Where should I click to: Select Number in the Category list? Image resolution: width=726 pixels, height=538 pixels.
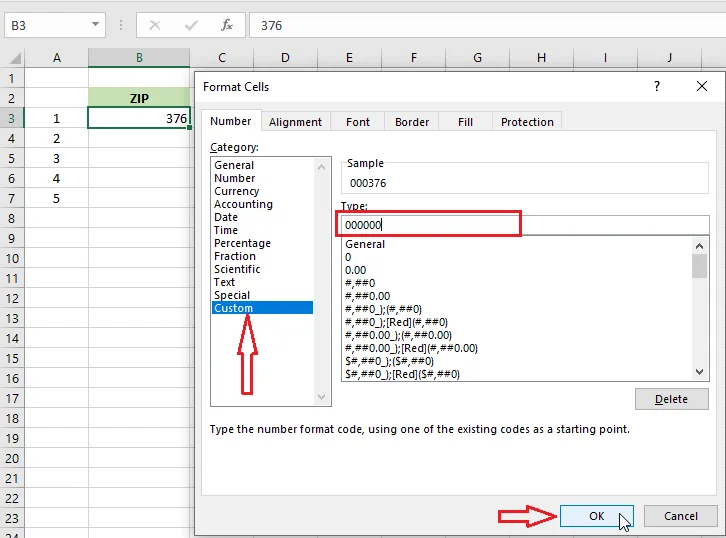click(x=263, y=178)
